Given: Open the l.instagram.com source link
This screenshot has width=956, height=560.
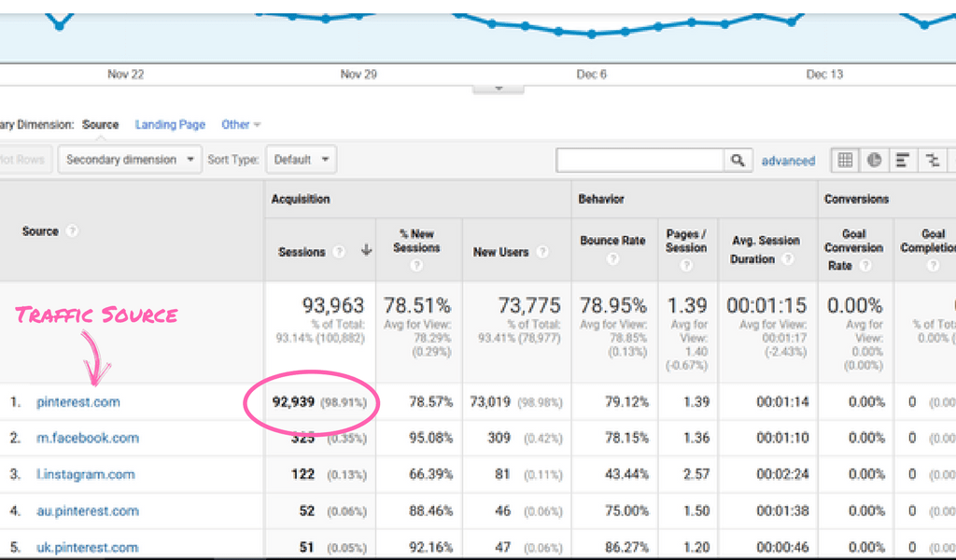Looking at the screenshot, I should tap(85, 475).
